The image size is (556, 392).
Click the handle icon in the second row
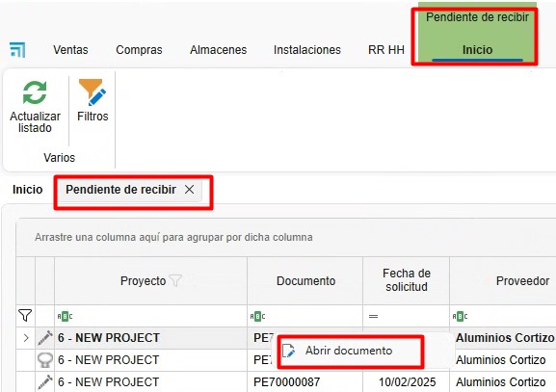tap(45, 360)
